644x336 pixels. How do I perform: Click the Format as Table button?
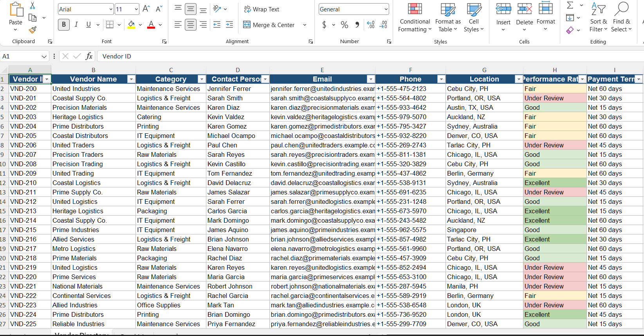coord(448,18)
